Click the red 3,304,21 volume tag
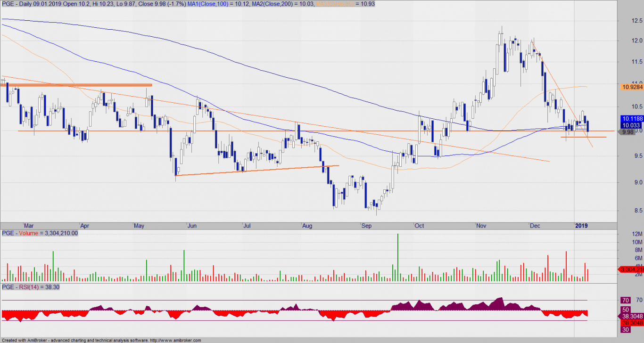644x343 pixels. tap(631, 269)
